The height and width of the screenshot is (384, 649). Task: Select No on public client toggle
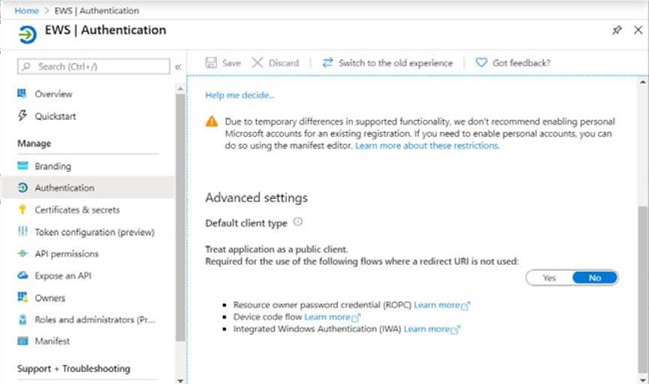595,278
